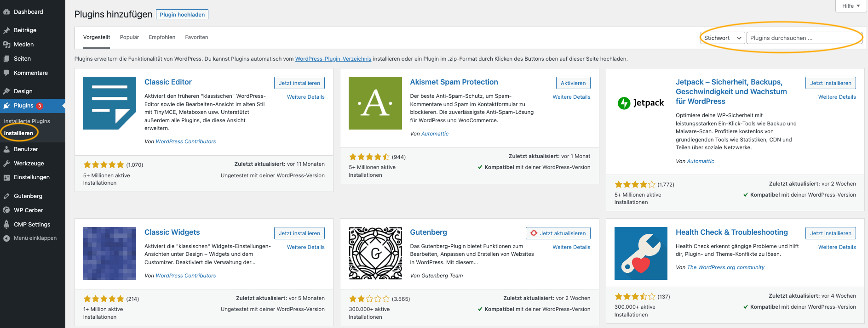This screenshot has height=328, width=868.
Task: Open Dashboard from the sidebar icon
Action: [x=6, y=12]
